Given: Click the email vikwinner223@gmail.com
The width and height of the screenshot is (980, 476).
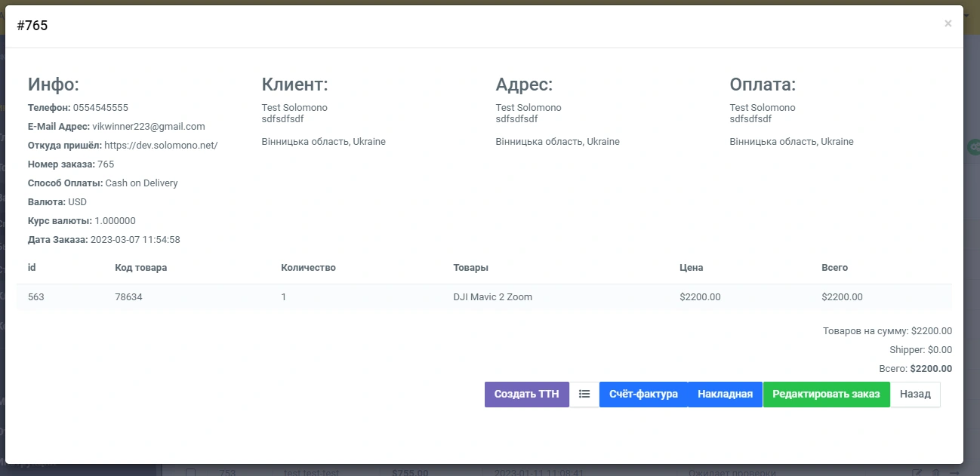Looking at the screenshot, I should coord(149,127).
